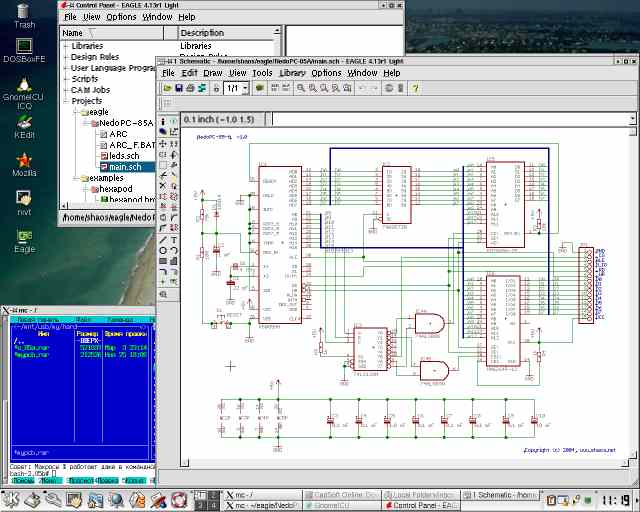Click the Use library icon after sheet selector

tap(260, 88)
